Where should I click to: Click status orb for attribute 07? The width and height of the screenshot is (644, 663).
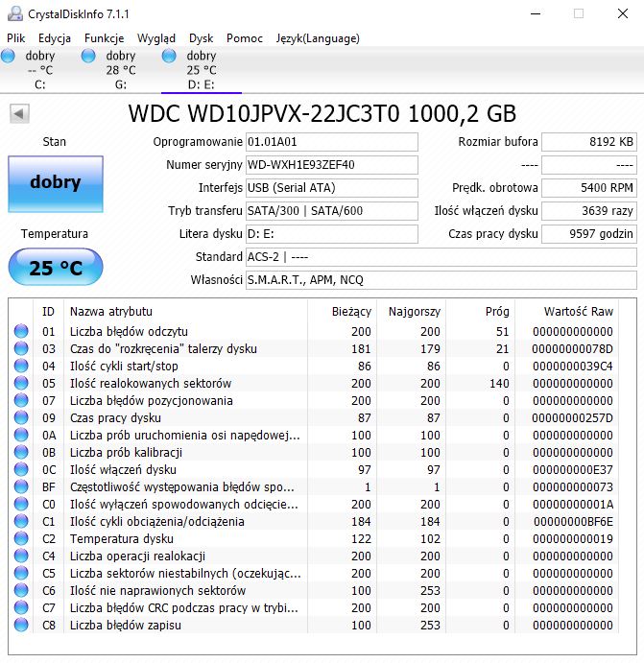point(21,400)
